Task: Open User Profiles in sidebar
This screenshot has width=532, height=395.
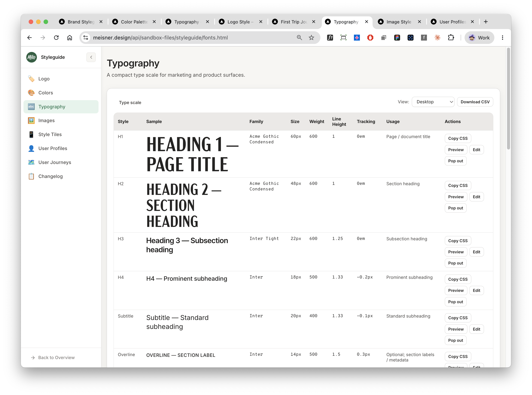Action: pyautogui.click(x=61, y=148)
